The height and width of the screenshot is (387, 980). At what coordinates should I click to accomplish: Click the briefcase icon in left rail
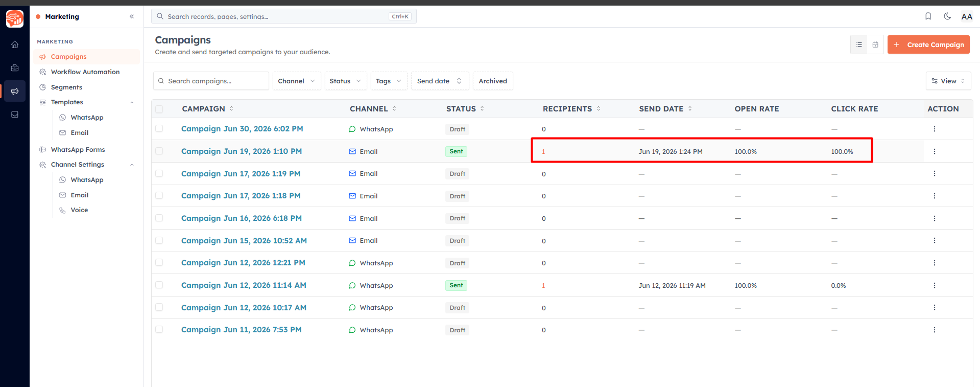coord(15,67)
